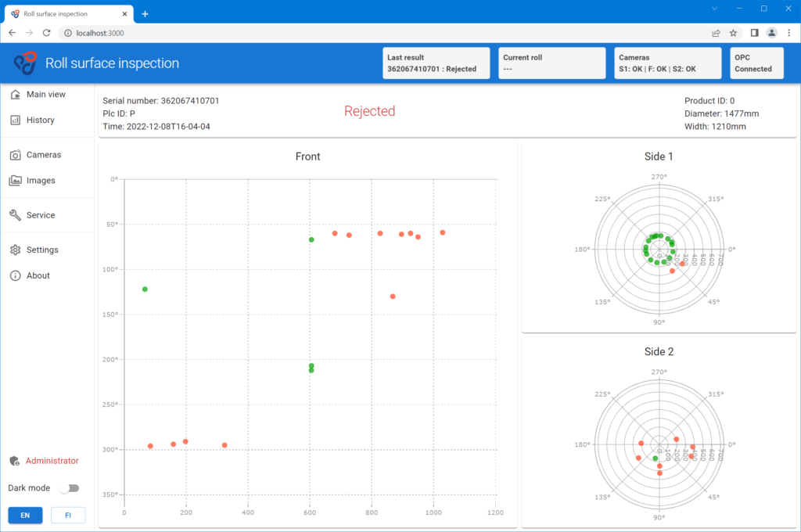Screen dimensions: 801x532
Task: Close the Roll surface inspection tab
Action: point(124,14)
